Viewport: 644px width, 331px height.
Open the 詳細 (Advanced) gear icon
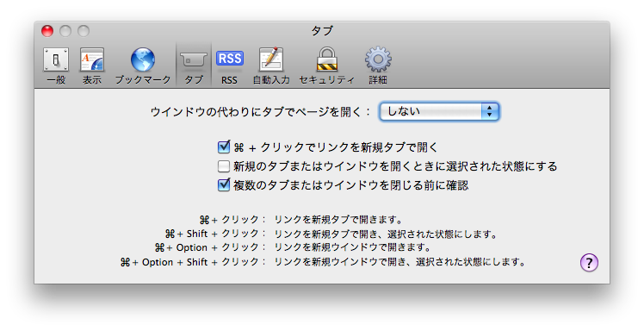pyautogui.click(x=378, y=60)
